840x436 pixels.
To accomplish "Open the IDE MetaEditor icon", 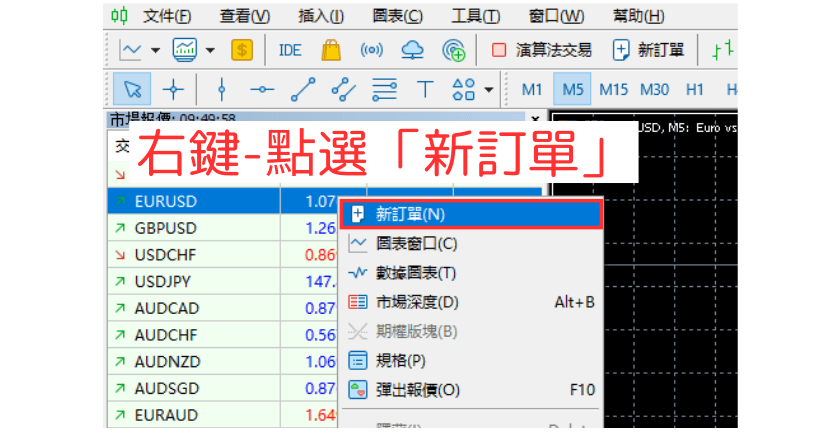I will (x=290, y=50).
